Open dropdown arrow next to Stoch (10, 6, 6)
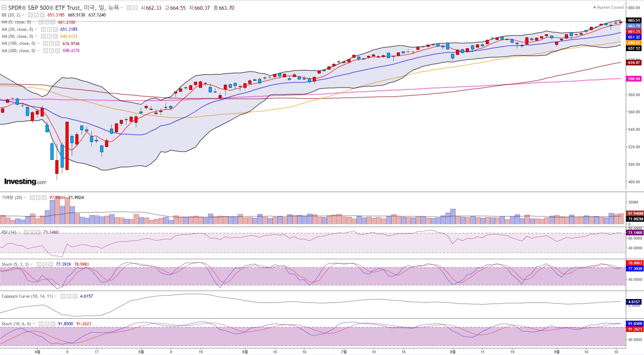Image resolution: width=644 pixels, height=355 pixels. tap(34, 324)
